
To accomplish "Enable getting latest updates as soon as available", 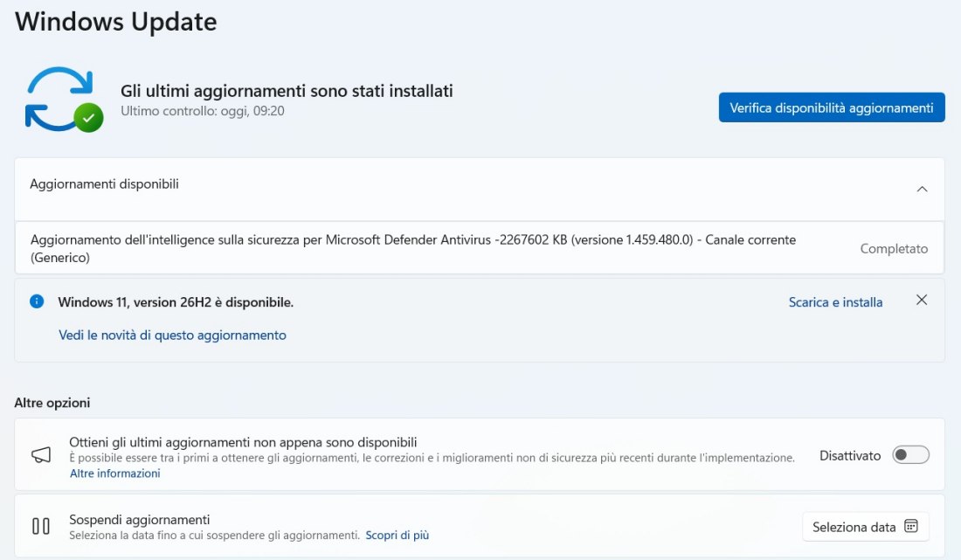I will (x=910, y=455).
